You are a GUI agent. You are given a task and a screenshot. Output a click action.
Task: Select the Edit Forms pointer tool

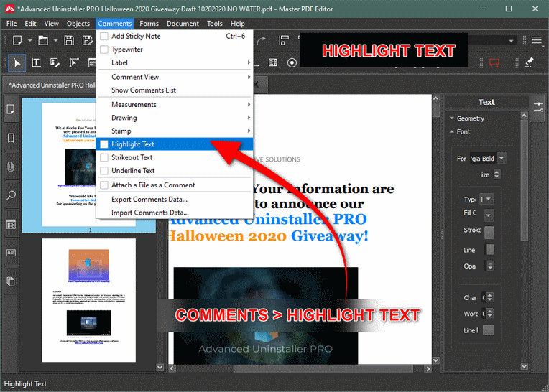74,63
